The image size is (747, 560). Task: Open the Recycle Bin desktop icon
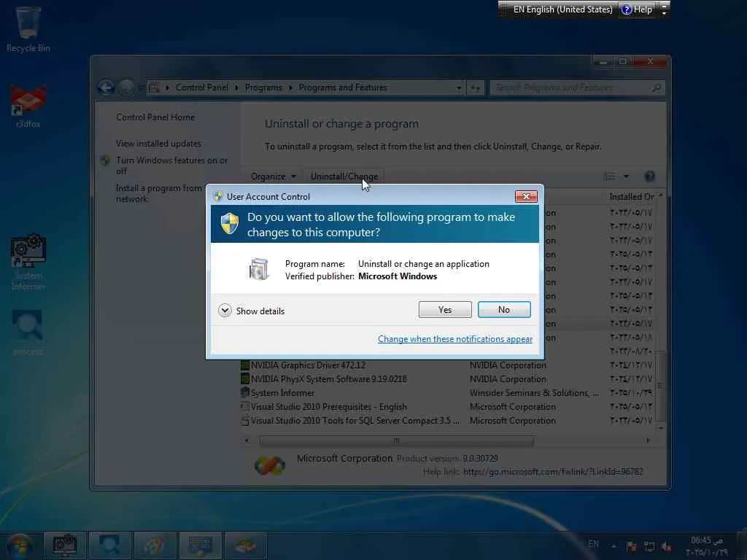(x=28, y=29)
